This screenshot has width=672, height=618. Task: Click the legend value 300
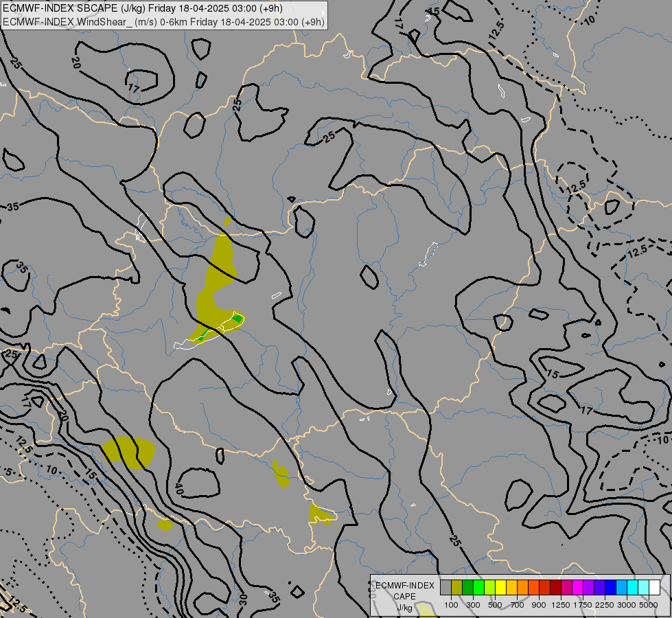pos(473,605)
